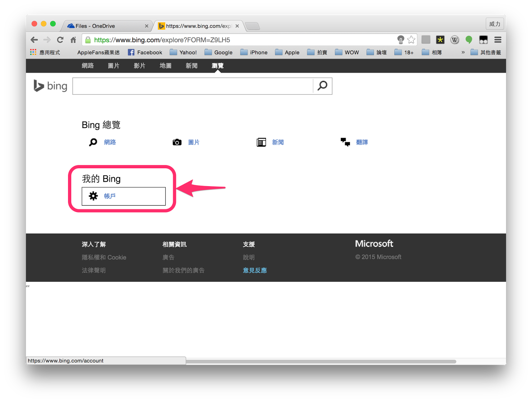The width and height of the screenshot is (532, 402).
Task: Open the WOW bookmarks folder
Action: (x=347, y=52)
